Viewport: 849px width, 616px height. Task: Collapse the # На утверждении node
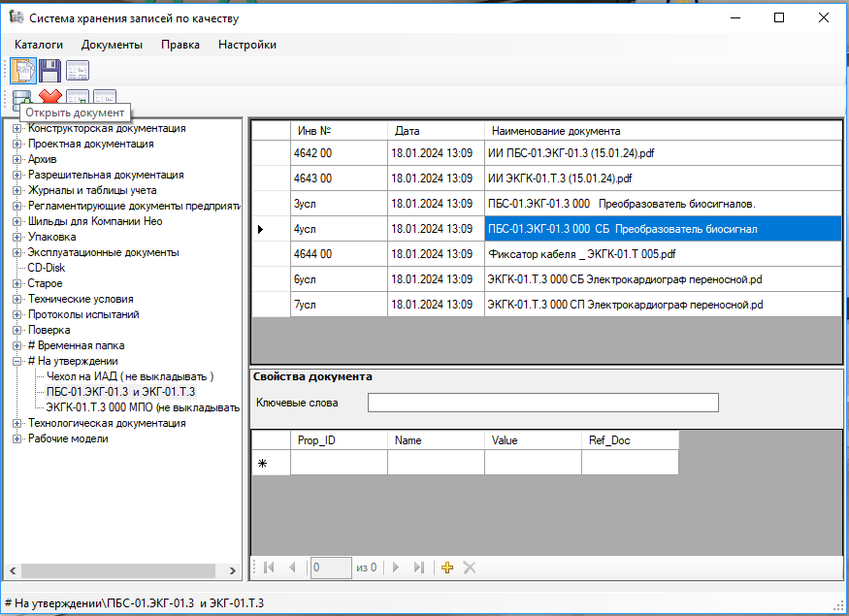(17, 361)
